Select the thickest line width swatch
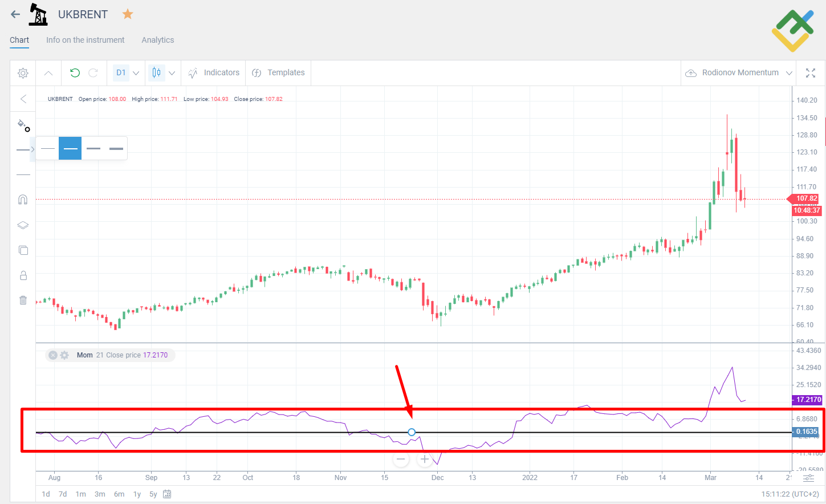 [116, 148]
